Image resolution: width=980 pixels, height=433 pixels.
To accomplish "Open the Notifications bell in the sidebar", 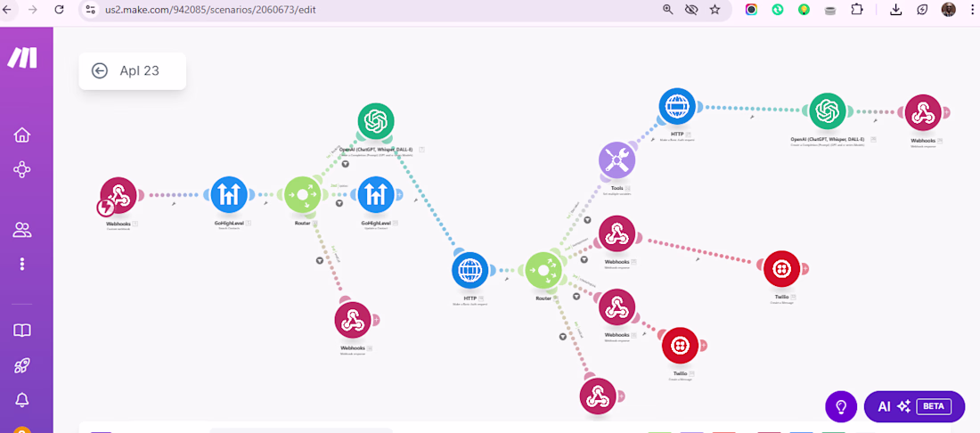I will [x=22, y=399].
